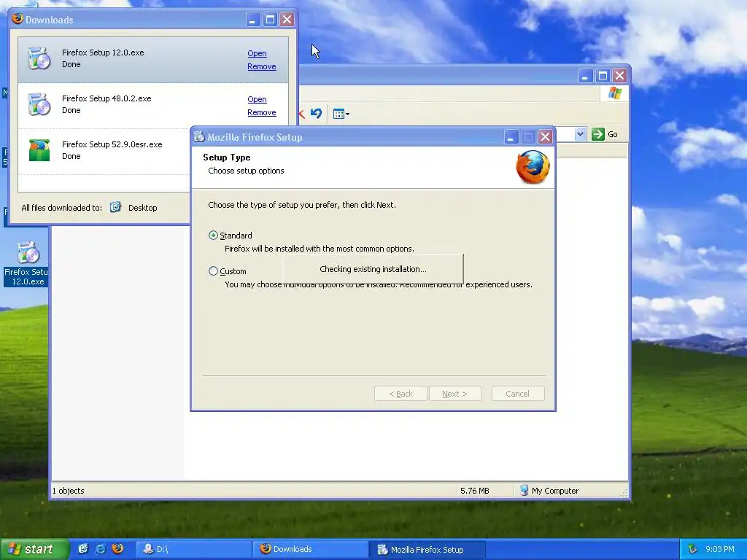This screenshot has width=747, height=560.
Task: Click the Go button in Explorer
Action: pyautogui.click(x=605, y=134)
